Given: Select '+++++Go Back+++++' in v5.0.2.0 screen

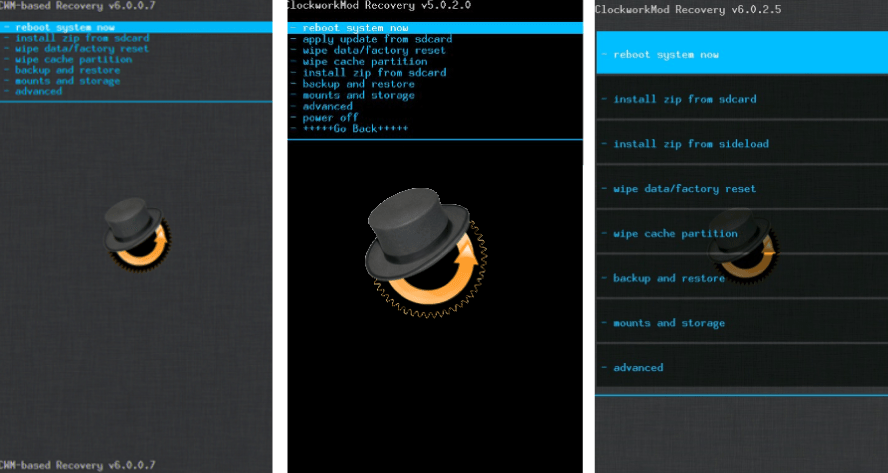Looking at the screenshot, I should (355, 129).
